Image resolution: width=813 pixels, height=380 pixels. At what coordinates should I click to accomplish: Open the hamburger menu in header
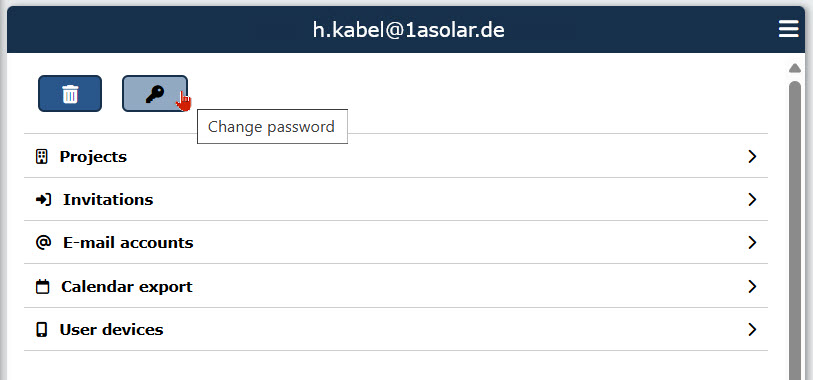(x=789, y=29)
